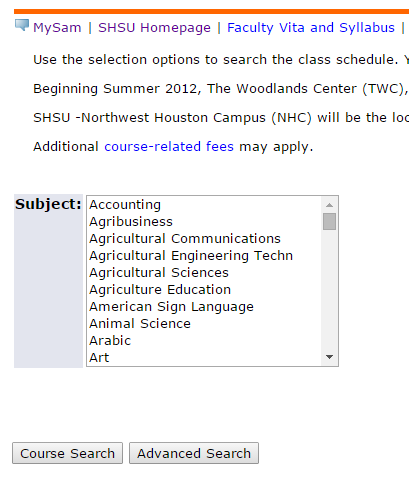Click the speech bubble icon beside MySam
This screenshot has height=478, width=409.
(x=22, y=25)
